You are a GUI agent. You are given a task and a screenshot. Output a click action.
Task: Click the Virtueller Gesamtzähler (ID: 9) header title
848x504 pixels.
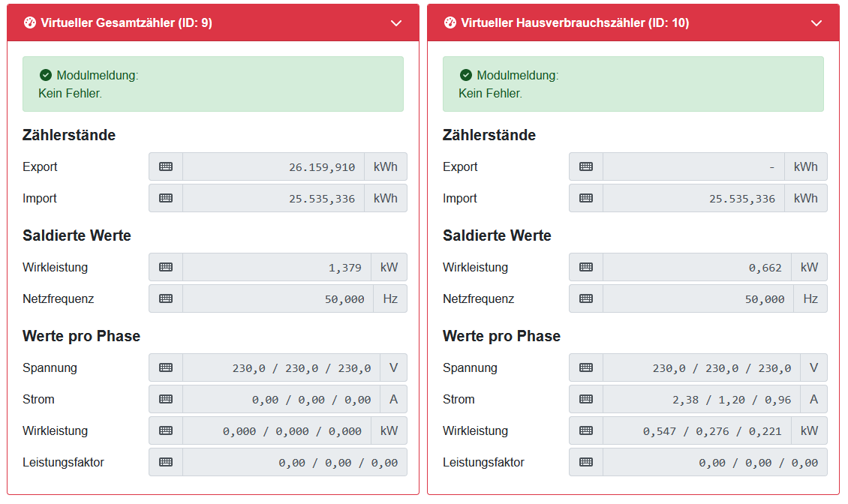click(126, 23)
